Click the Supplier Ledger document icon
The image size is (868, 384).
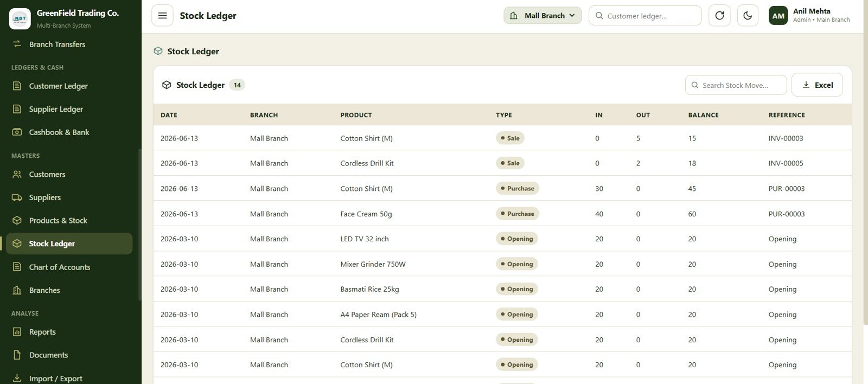[17, 109]
